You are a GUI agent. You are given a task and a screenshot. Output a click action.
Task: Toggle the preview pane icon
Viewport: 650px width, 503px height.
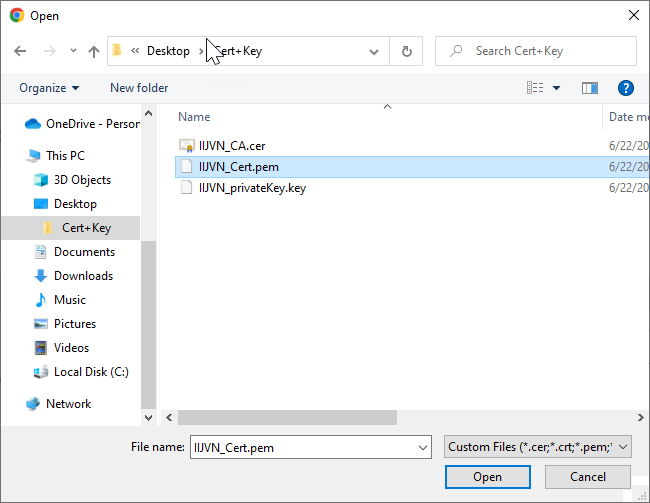(x=590, y=88)
